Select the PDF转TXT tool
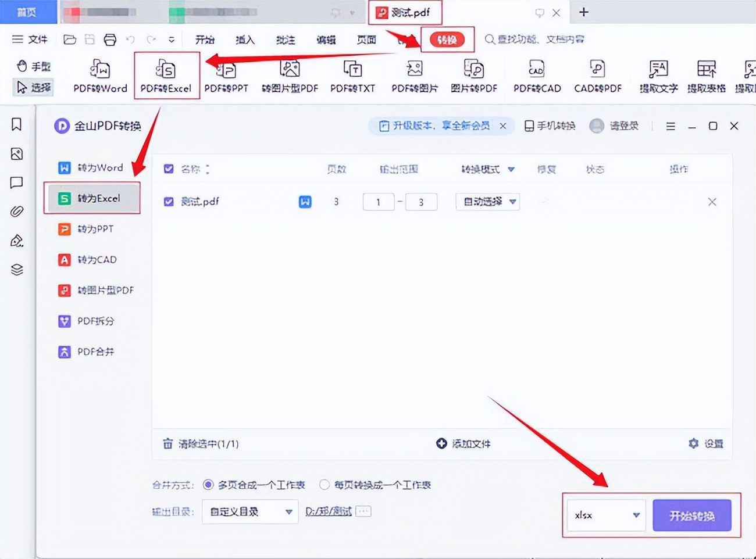 click(x=352, y=76)
